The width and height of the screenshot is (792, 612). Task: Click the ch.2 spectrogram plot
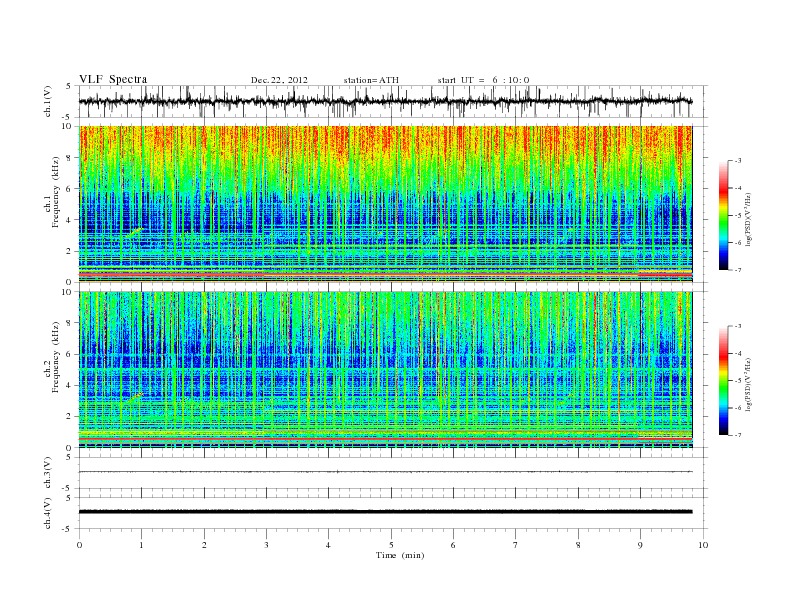(386, 370)
